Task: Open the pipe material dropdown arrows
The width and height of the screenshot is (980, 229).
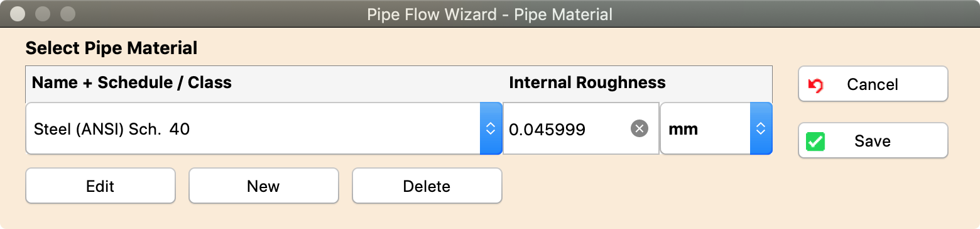Action: (x=491, y=129)
